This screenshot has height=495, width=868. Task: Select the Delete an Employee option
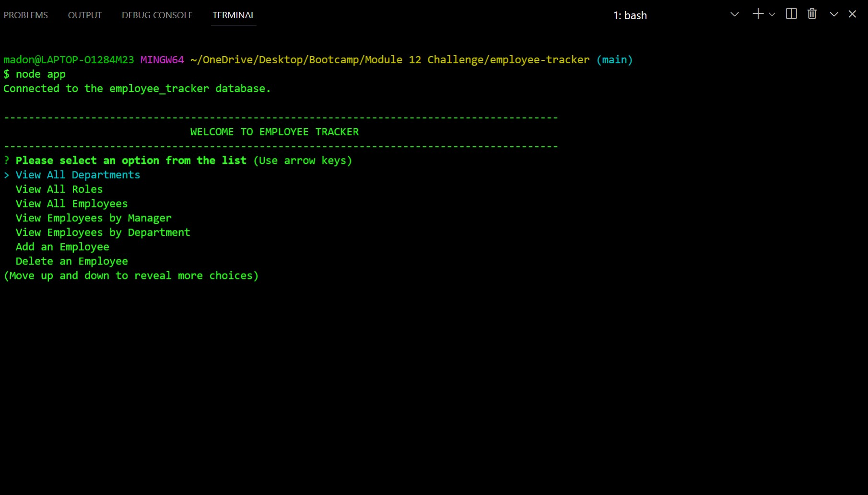click(71, 261)
